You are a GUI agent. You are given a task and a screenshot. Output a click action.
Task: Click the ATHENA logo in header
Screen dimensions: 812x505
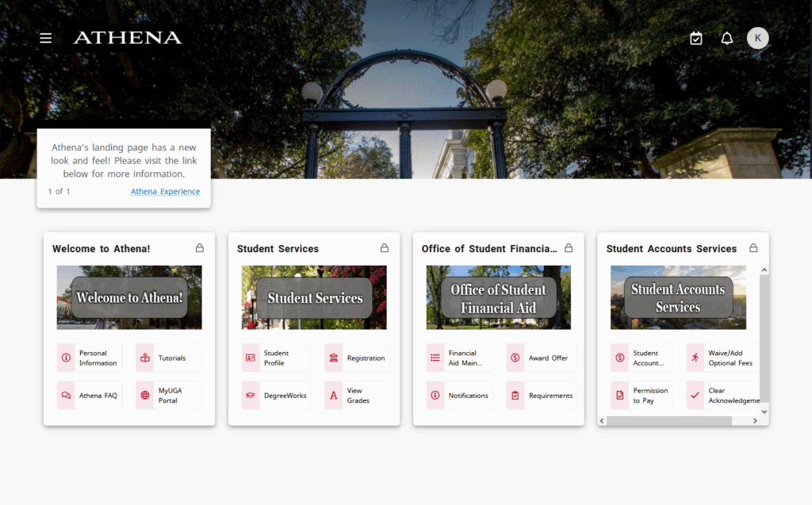tap(127, 38)
